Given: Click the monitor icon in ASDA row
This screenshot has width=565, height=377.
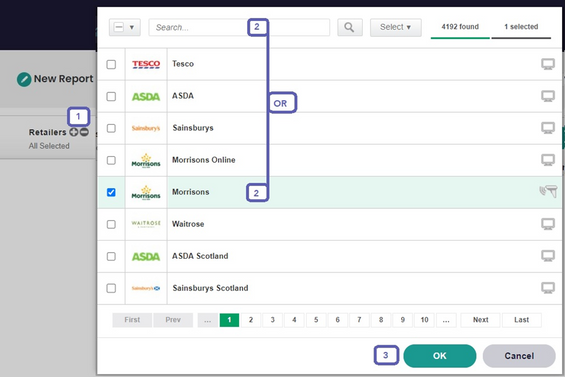Looking at the screenshot, I should click(548, 96).
